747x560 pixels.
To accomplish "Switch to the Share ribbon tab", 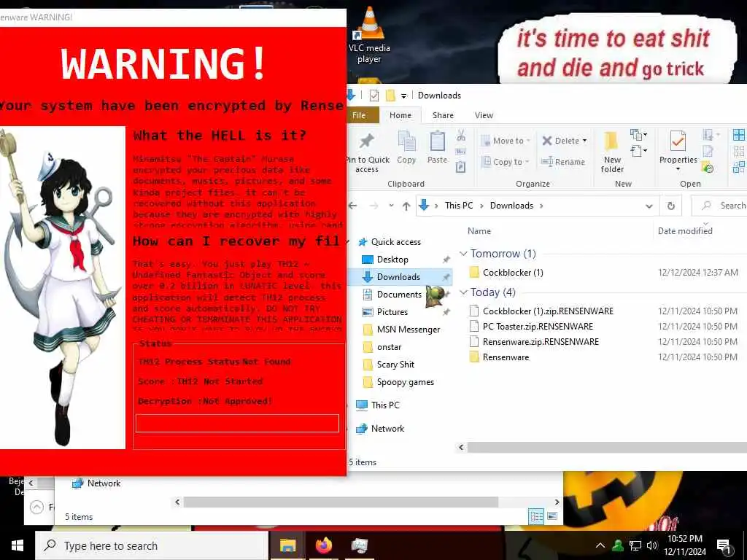I will point(443,115).
